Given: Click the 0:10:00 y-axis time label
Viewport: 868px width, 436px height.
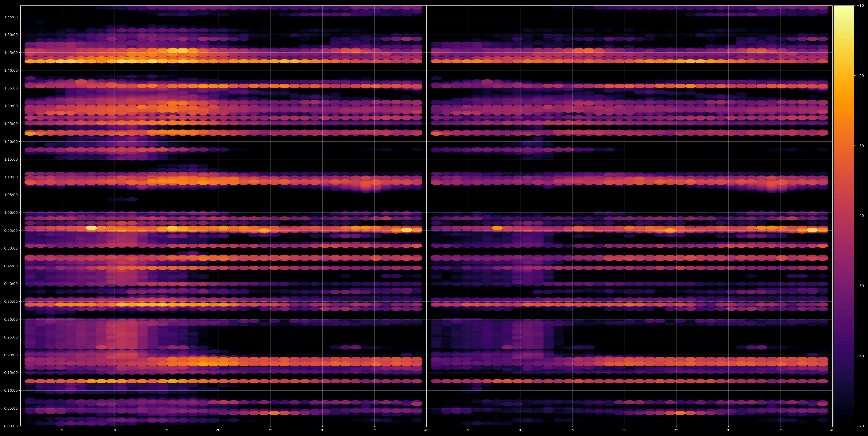Looking at the screenshot, I should (11, 390).
